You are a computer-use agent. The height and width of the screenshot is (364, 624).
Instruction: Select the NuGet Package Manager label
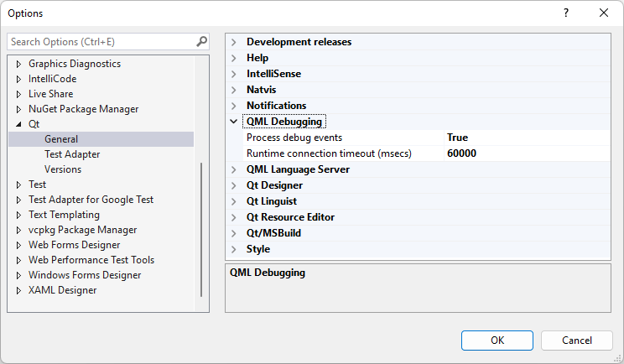pos(83,109)
